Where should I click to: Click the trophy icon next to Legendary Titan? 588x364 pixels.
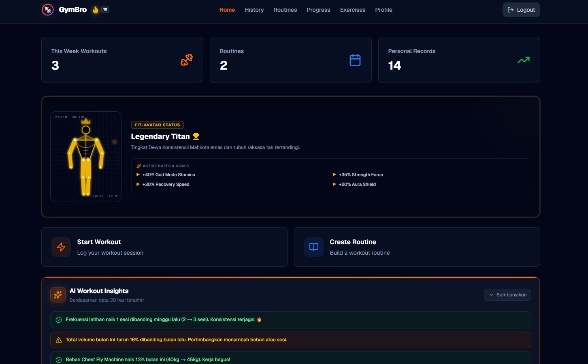point(196,136)
